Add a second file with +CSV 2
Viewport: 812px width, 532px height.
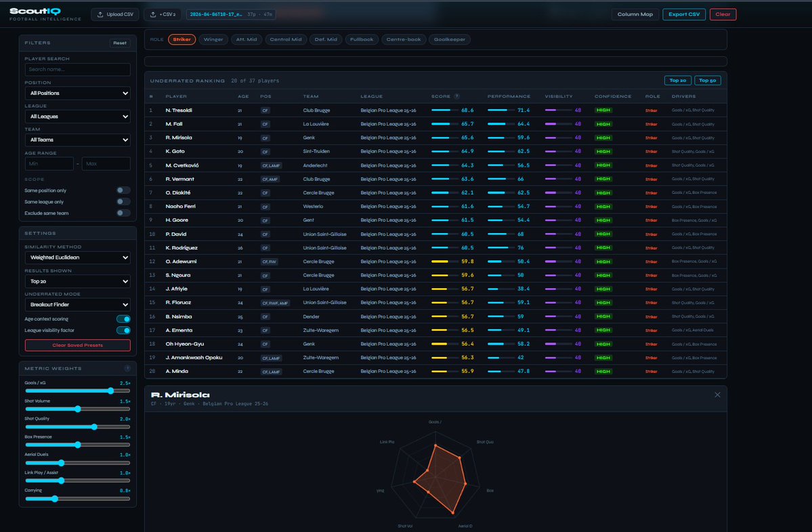tap(163, 14)
